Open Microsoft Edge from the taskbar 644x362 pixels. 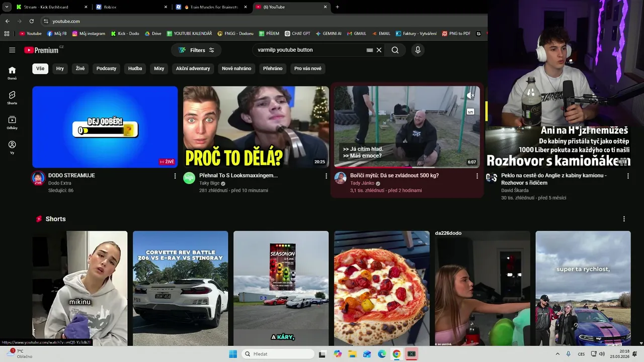382,354
